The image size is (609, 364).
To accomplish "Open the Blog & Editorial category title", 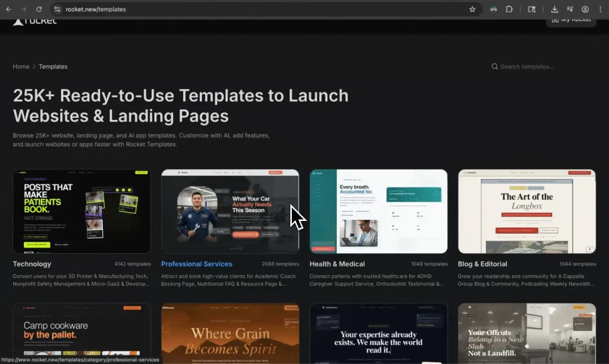I will coord(482,264).
